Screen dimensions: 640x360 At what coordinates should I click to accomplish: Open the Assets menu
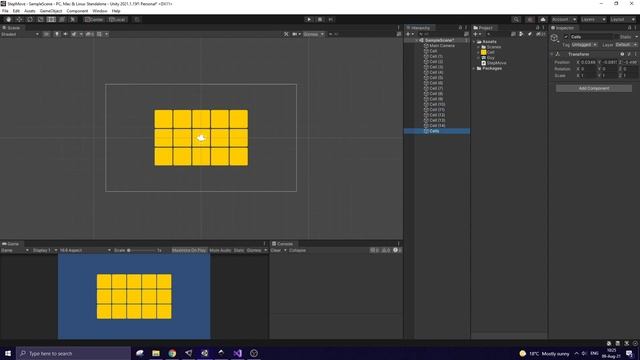coord(30,11)
